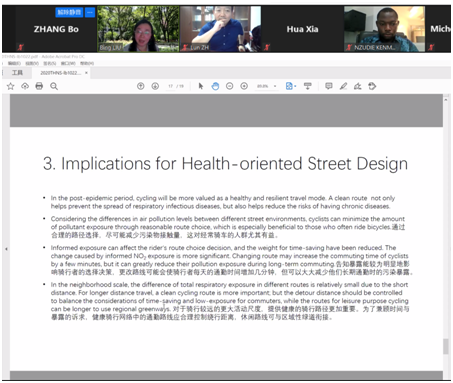
Task: Bookmark the file with the star icon
Action: pyautogui.click(x=11, y=86)
